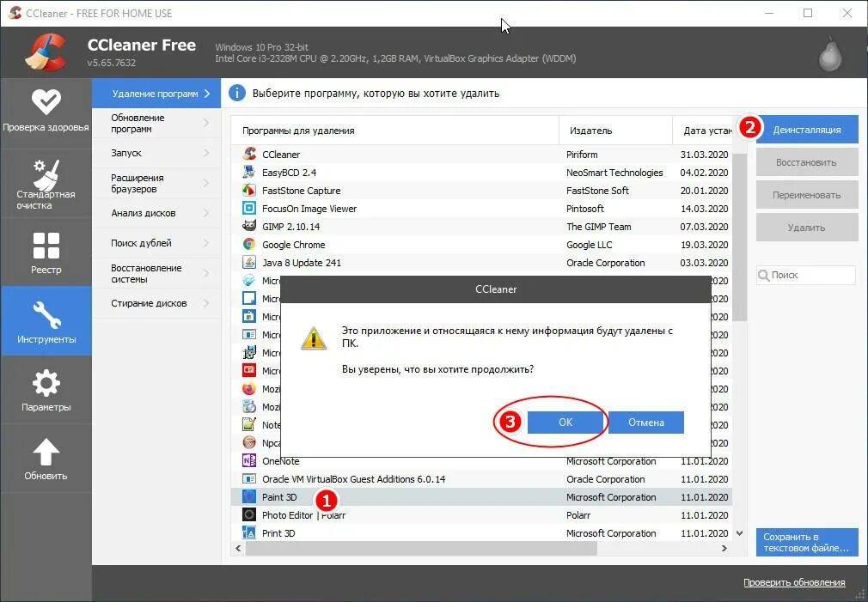The width and height of the screenshot is (868, 602).
Task: Open Поиск дублей menu item
Action: click(156, 243)
